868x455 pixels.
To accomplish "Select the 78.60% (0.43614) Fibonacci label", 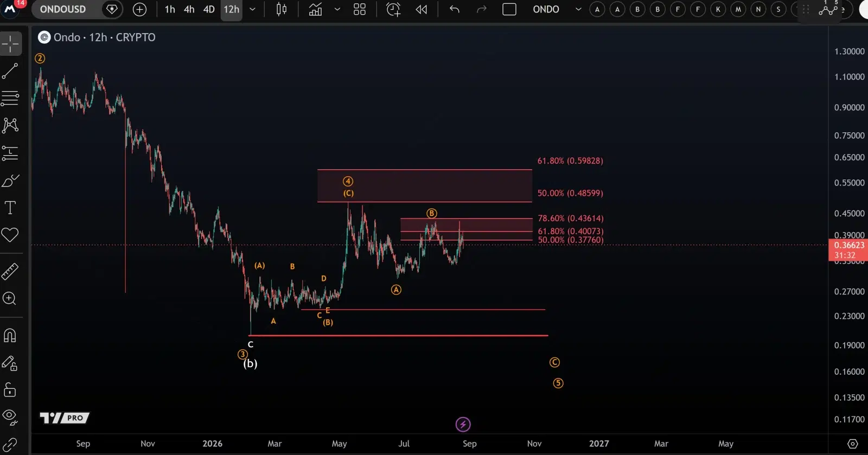I will [571, 219].
